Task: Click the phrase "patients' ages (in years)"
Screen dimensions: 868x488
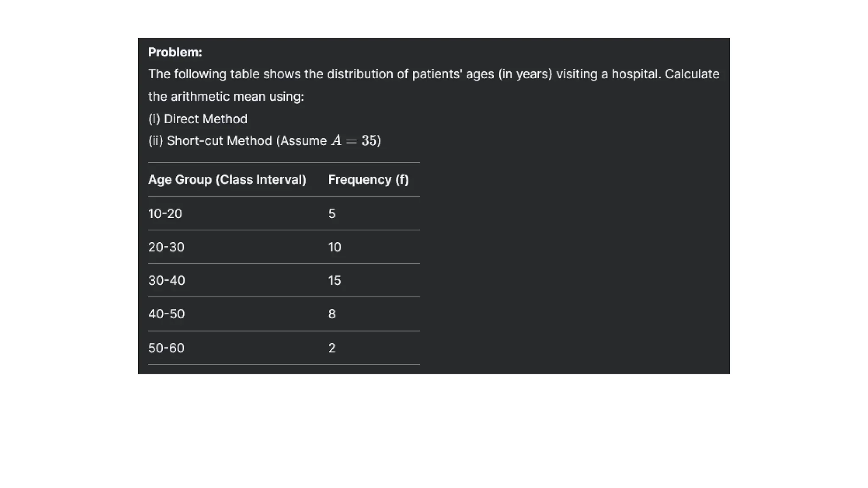Action: click(x=482, y=74)
